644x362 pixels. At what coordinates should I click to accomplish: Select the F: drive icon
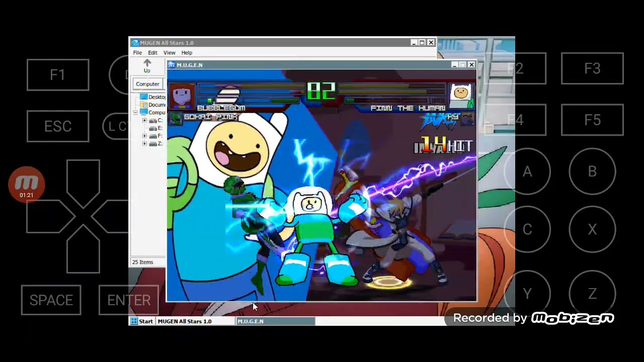153,136
